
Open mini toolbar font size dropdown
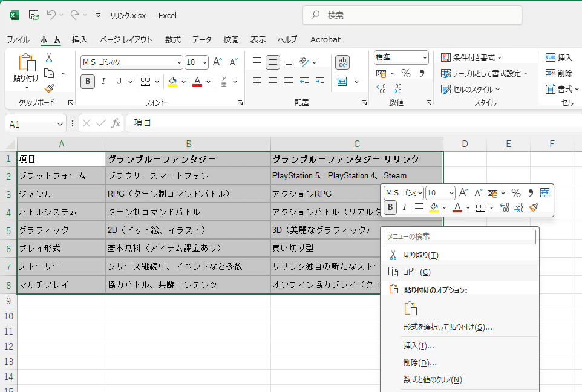(451, 192)
